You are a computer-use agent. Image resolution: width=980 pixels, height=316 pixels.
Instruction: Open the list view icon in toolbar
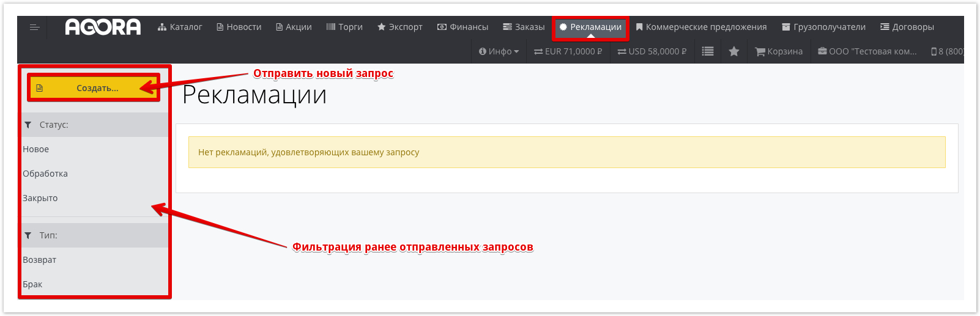click(708, 51)
